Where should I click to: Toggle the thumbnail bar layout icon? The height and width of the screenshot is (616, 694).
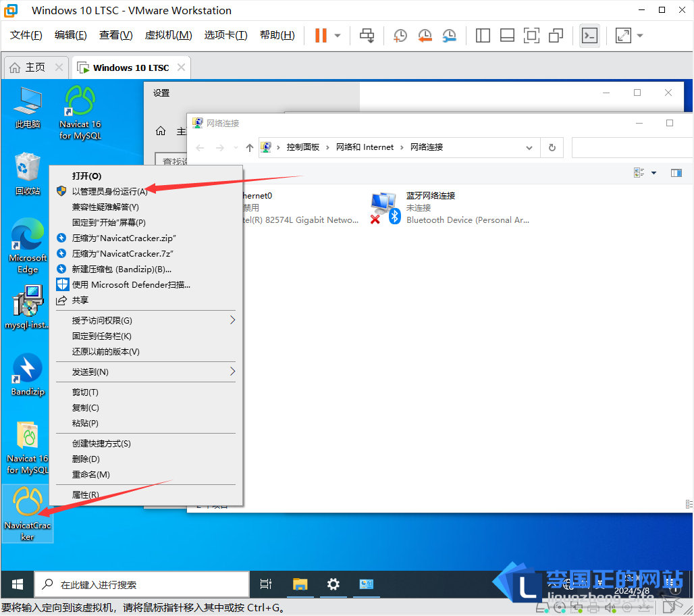pyautogui.click(x=507, y=35)
